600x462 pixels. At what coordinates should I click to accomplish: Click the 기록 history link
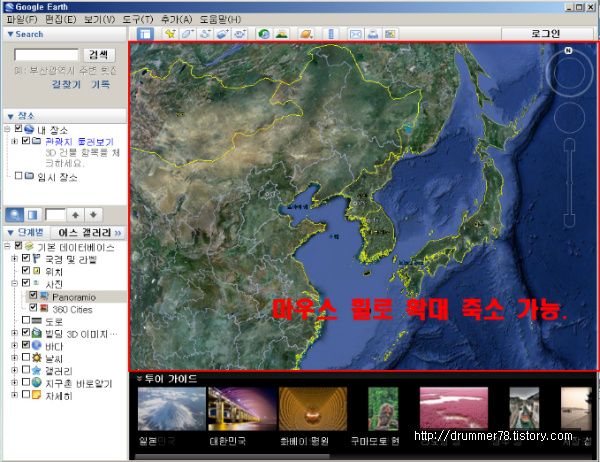point(101,84)
